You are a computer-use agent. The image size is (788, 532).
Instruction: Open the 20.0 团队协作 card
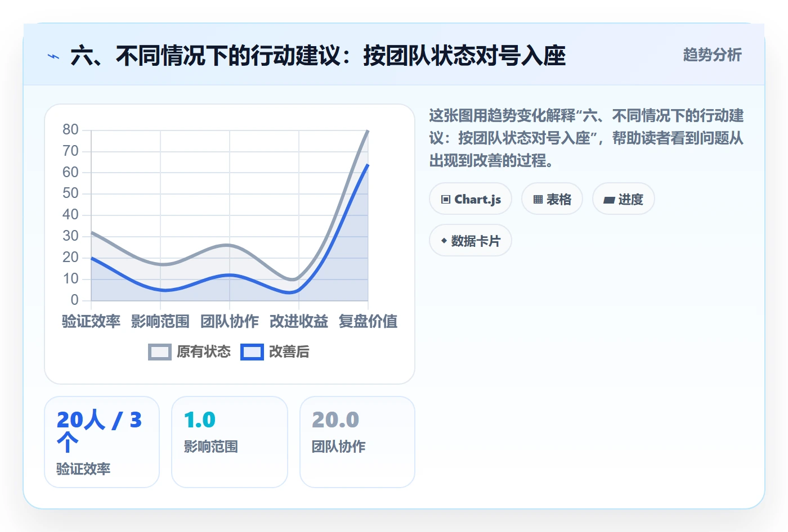[357, 442]
